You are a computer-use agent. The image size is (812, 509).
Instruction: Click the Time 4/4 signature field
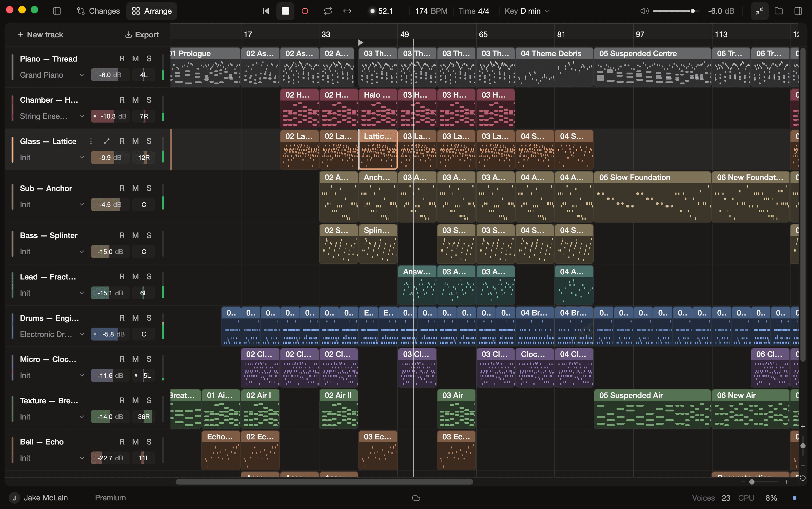(x=474, y=11)
